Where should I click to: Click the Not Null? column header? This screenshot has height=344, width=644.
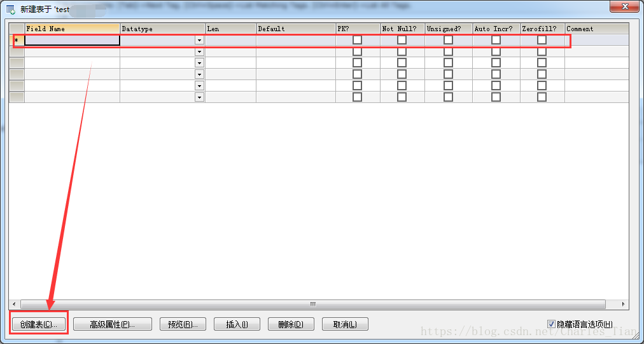(x=403, y=29)
